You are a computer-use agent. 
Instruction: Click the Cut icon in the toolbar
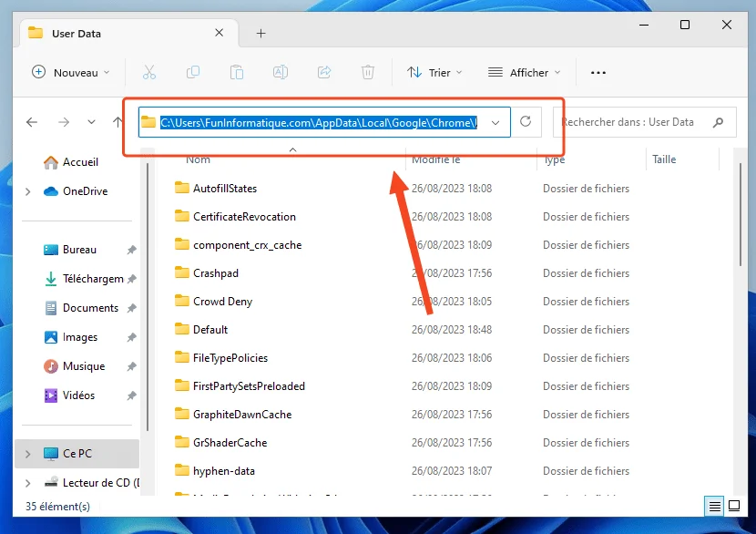(x=149, y=72)
